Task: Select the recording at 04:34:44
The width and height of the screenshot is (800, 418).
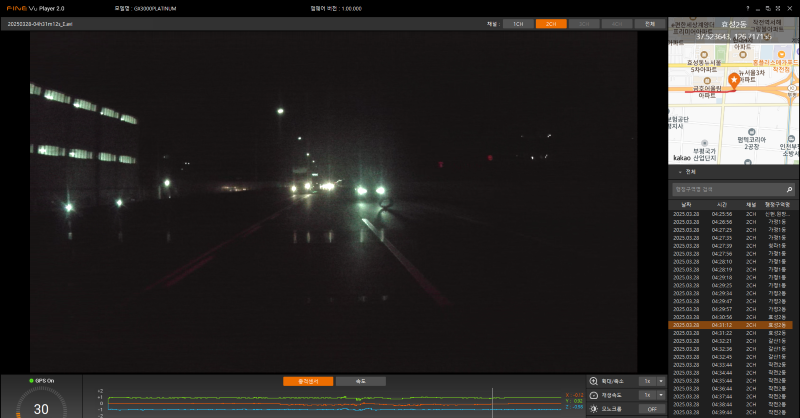Action: pos(731,373)
